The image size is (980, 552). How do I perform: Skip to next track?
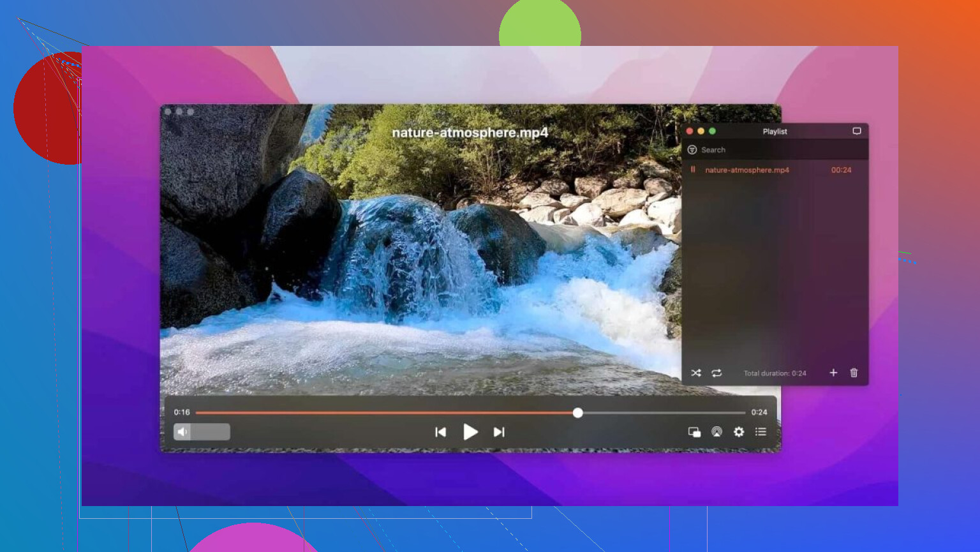click(499, 432)
